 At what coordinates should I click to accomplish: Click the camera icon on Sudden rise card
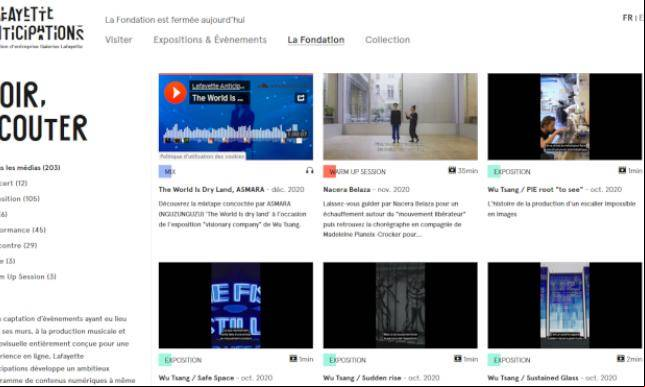pyautogui.click(x=457, y=359)
